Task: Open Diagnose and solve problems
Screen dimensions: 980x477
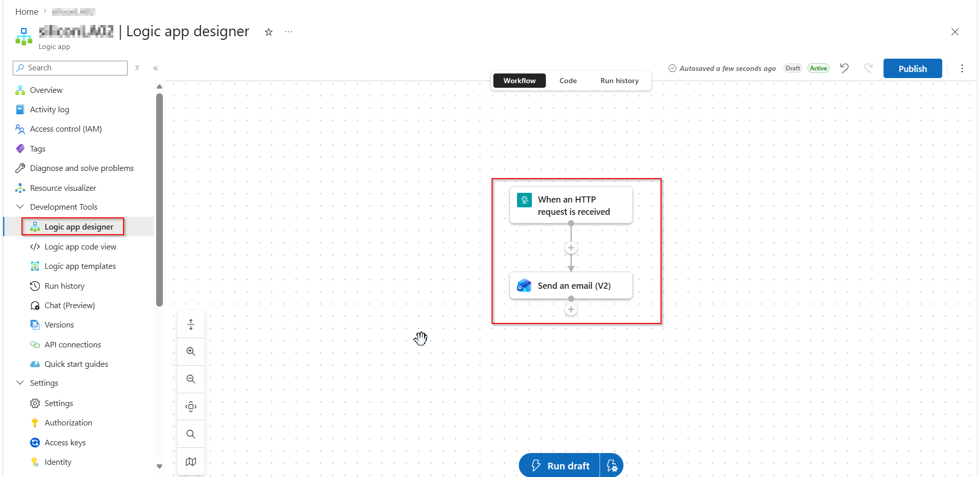Action: (82, 168)
